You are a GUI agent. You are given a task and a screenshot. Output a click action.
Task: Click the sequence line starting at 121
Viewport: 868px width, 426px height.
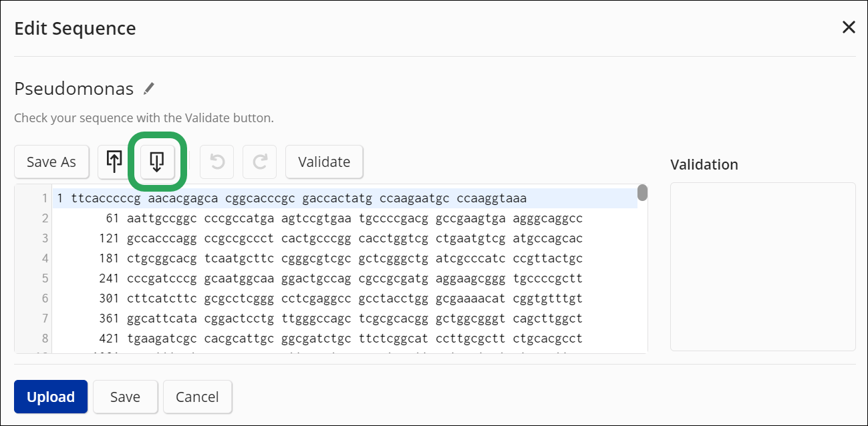344,238
